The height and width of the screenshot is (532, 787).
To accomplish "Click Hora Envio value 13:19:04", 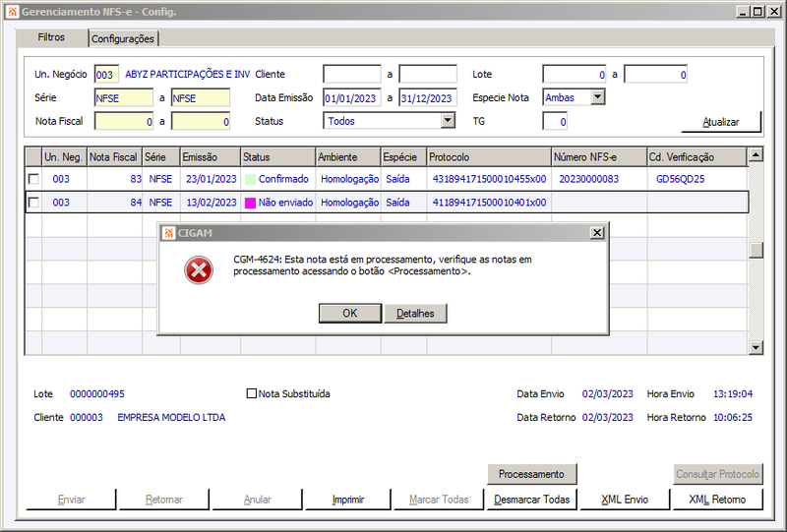I will point(733,394).
